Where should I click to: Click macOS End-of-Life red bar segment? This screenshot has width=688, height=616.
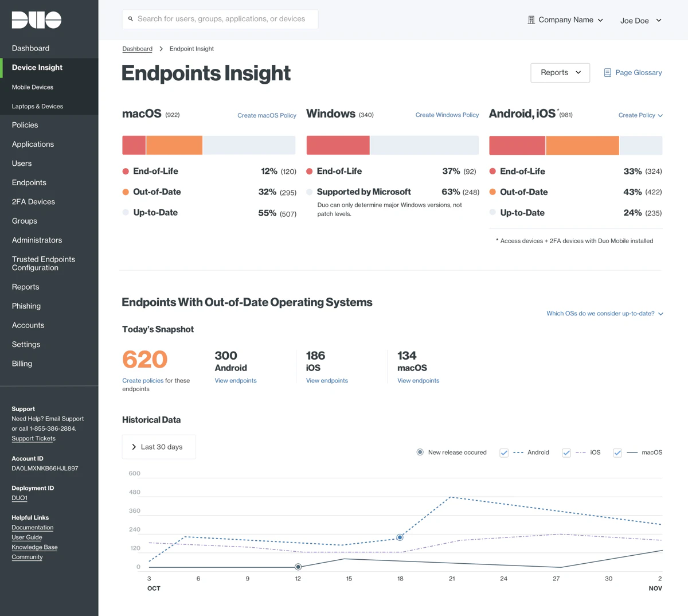pyautogui.click(x=134, y=145)
